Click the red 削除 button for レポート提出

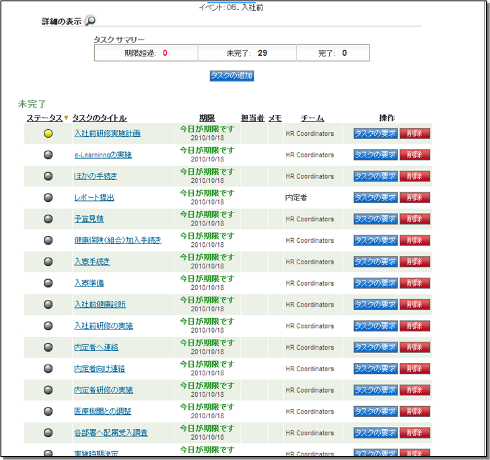(415, 198)
